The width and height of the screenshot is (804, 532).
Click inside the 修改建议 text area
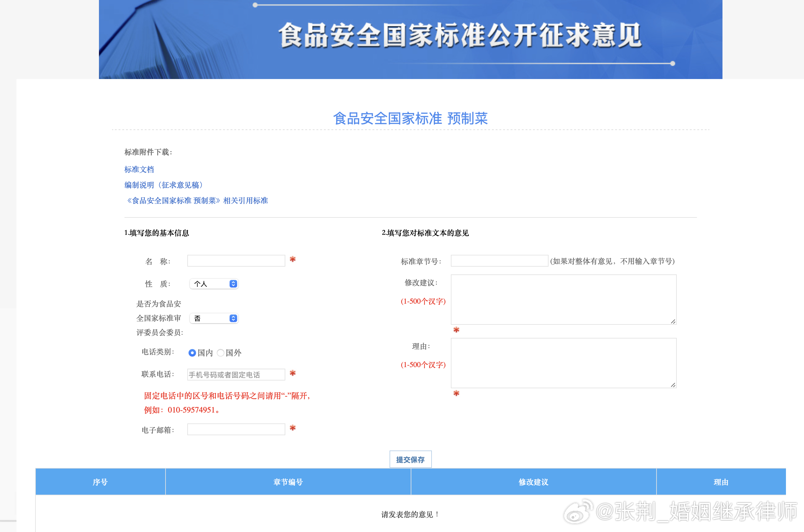[563, 299]
